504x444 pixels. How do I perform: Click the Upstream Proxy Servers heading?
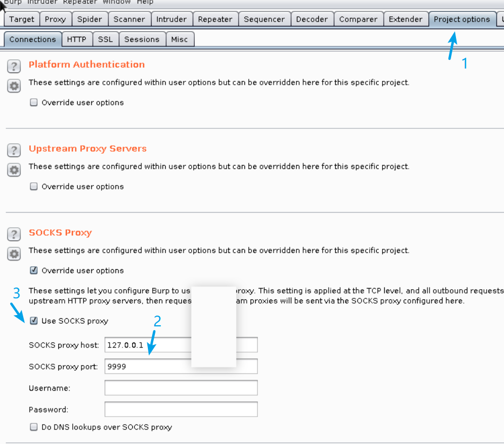88,148
